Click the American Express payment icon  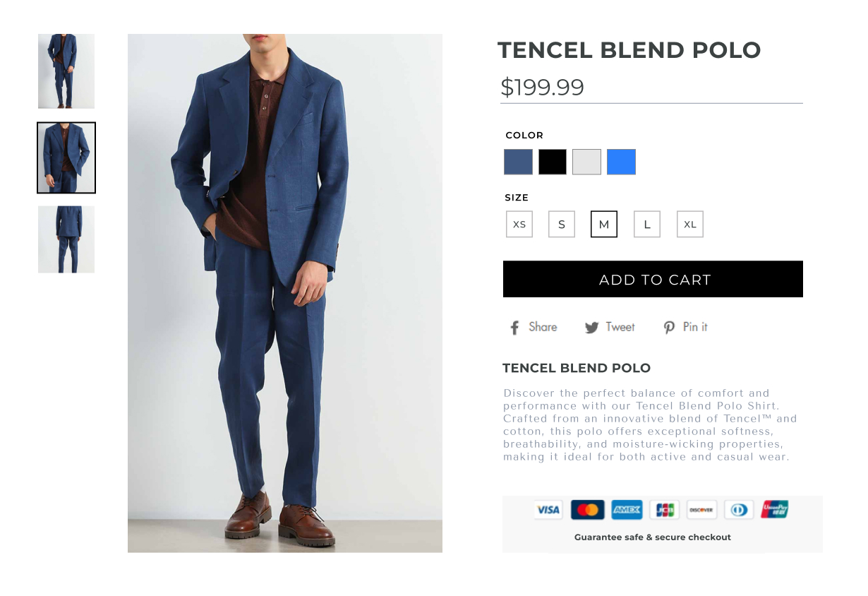627,510
